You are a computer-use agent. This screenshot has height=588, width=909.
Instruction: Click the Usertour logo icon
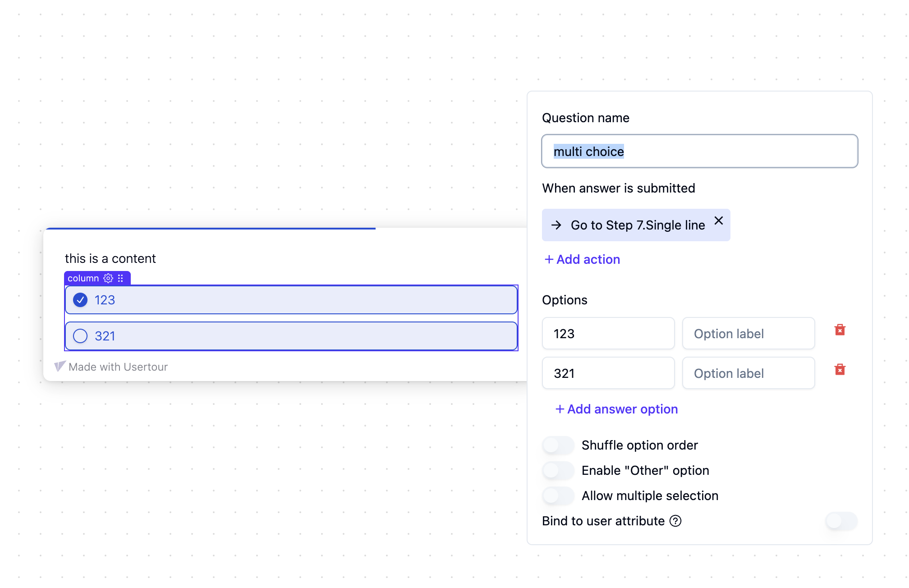[x=60, y=366]
